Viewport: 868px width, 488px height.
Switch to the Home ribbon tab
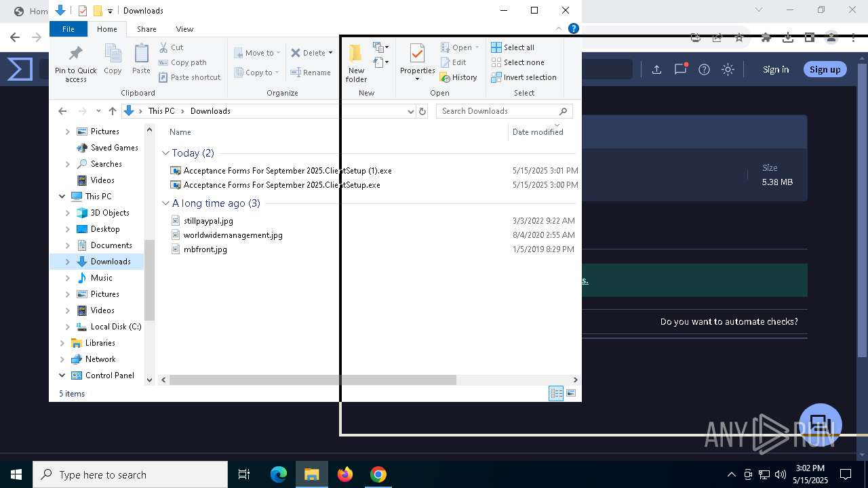coord(107,29)
